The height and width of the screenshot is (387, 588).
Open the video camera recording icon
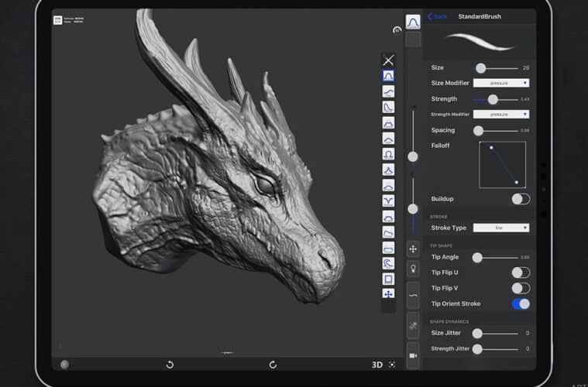click(413, 355)
